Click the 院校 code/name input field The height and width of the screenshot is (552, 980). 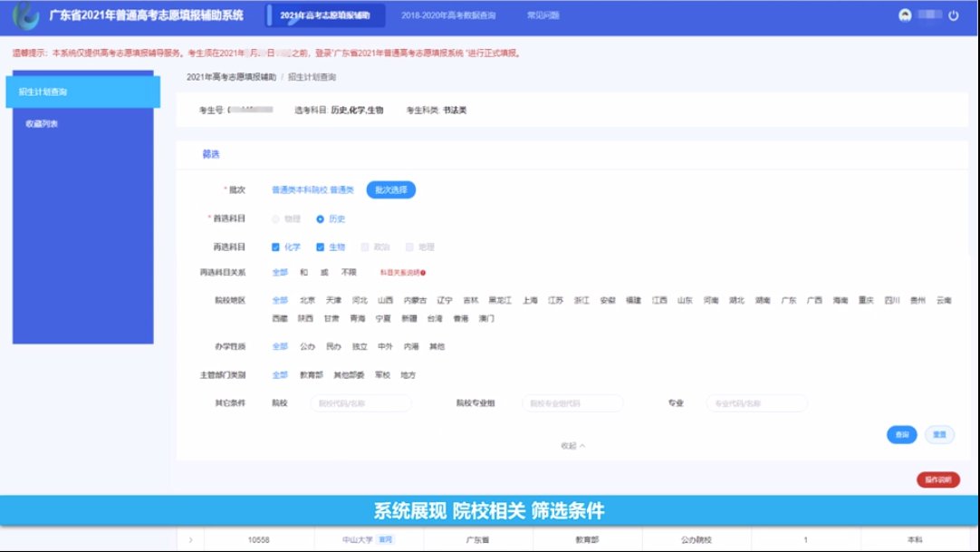[x=360, y=403]
